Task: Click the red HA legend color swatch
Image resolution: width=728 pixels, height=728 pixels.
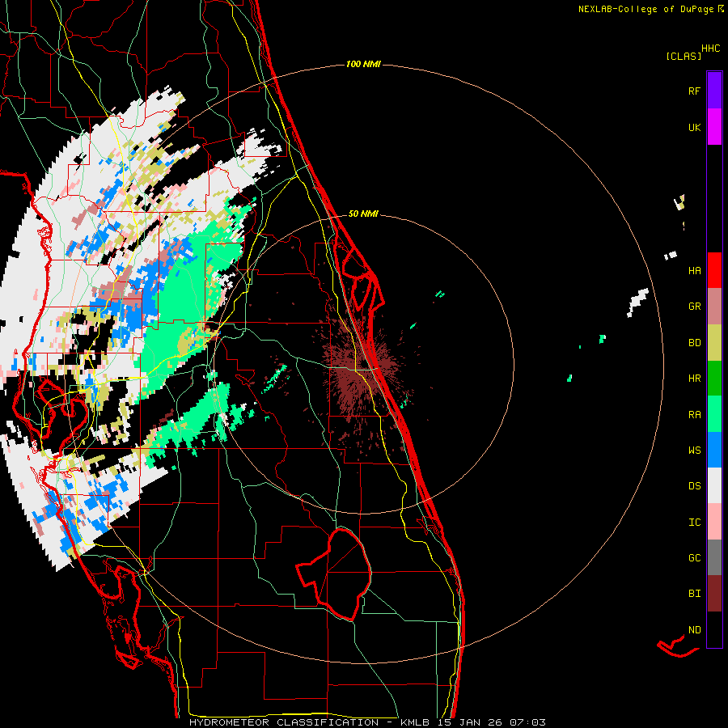Action: 714,270
